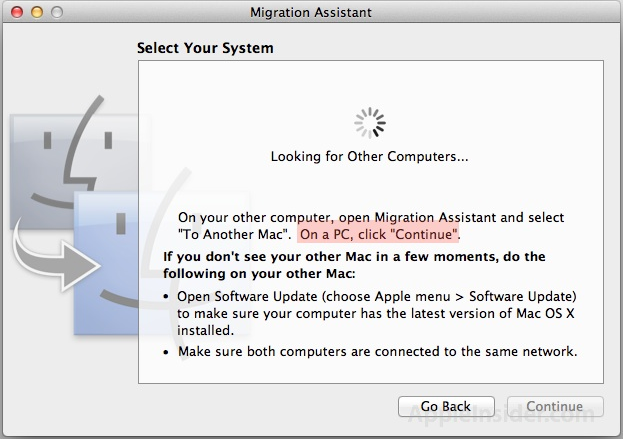The image size is (623, 439).
Task: Click the blue Finder face icon
Action: 159,262
